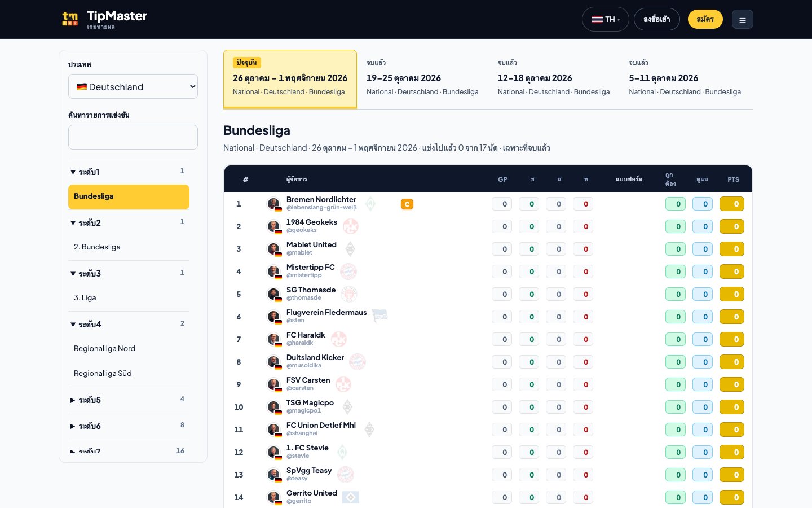Open the Deutschland country dropdown
812x508 pixels.
[133, 86]
